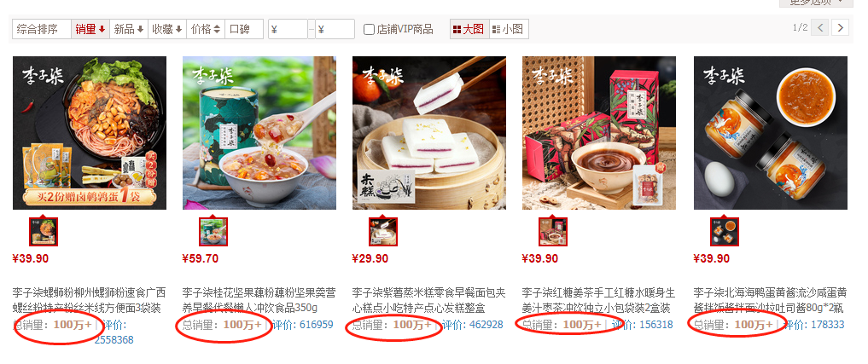Go to the next results page arrow
Image resolution: width=868 pixels, height=364 pixels.
tap(841, 27)
